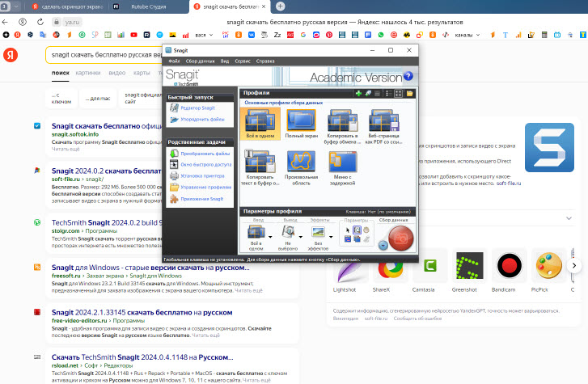Viewport: 588px width, 384px height.
Task: Click the YouTube bookmark icon
Action: pos(134,35)
